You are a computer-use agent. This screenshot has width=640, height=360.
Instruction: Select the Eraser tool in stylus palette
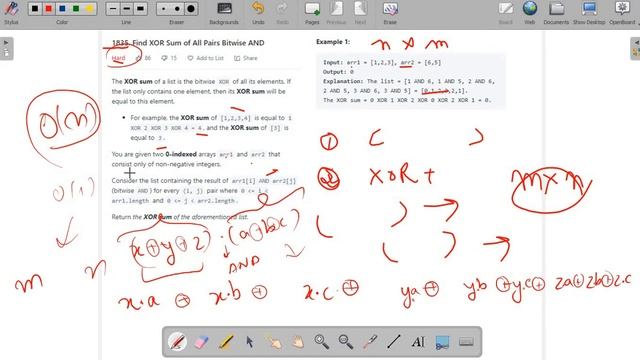201,342
